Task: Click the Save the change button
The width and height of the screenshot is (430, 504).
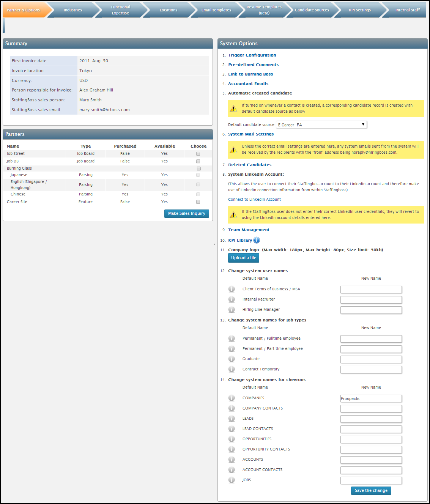Action: [x=371, y=491]
